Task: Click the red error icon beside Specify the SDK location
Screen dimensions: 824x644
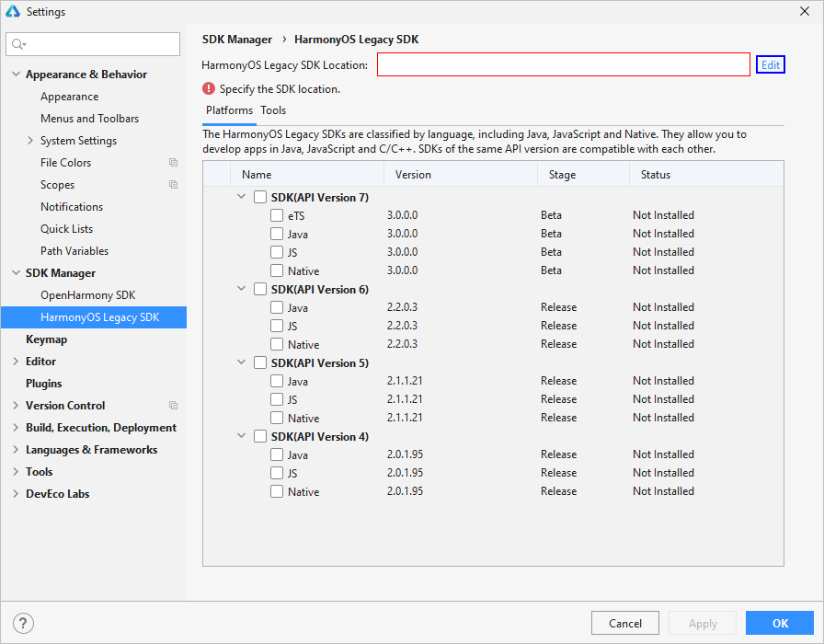Action: (x=209, y=88)
